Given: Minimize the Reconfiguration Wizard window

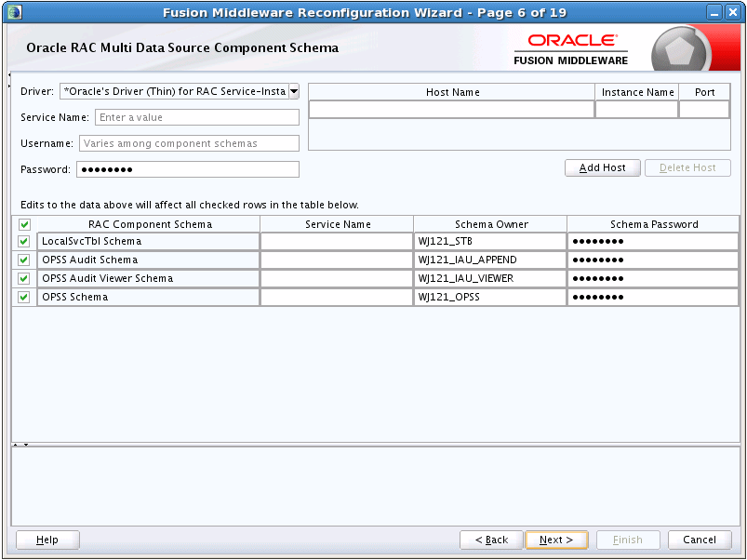Looking at the screenshot, I should 714,12.
